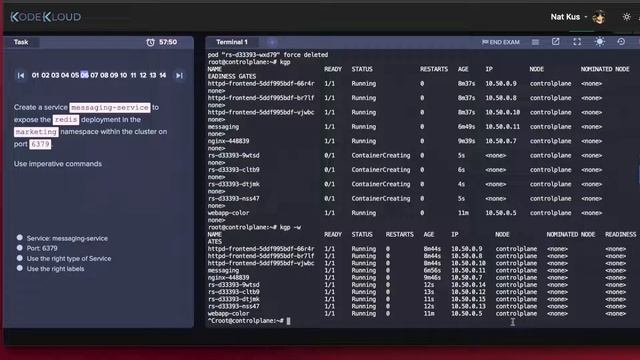Image resolution: width=640 pixels, height=360 pixels.
Task: Go to question 10
Action: [x=123, y=76]
